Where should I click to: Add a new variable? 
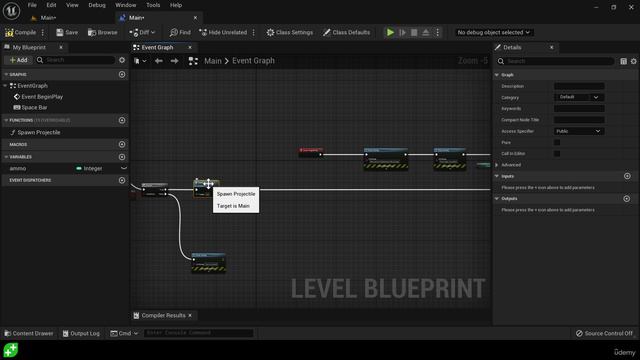[x=122, y=157]
